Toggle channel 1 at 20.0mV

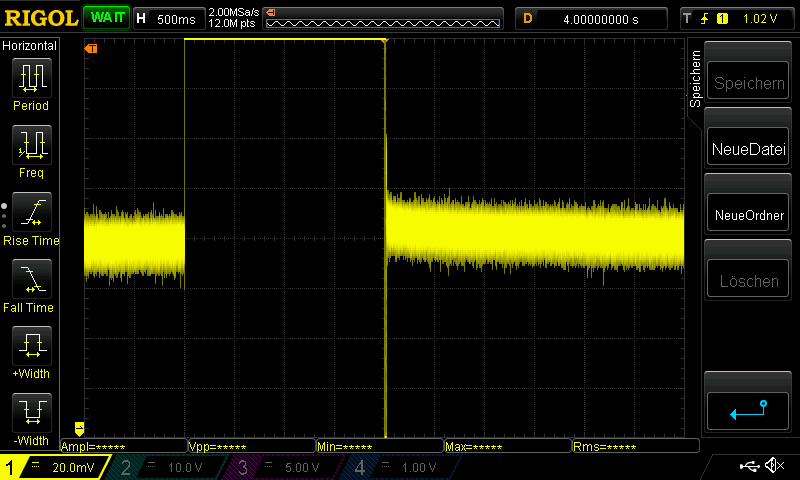tap(50, 467)
